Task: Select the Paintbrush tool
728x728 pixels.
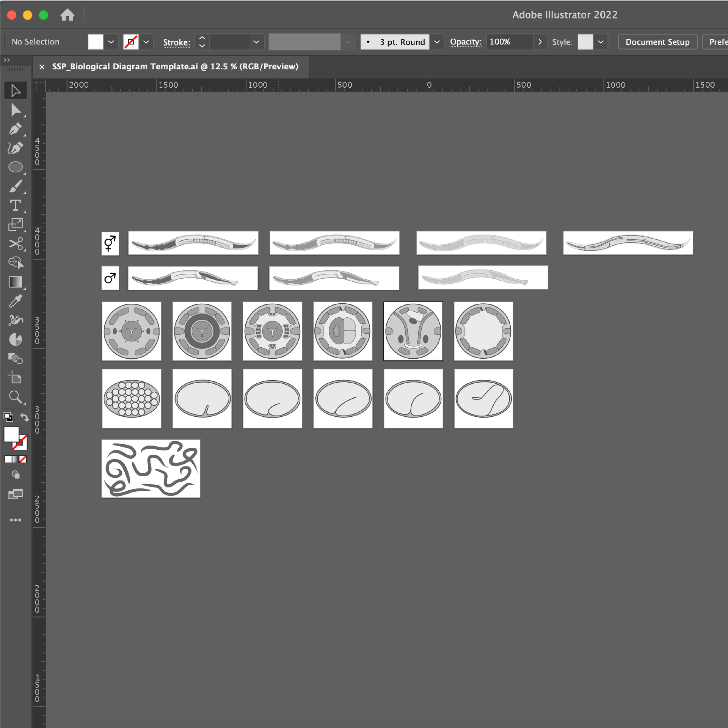Action: pyautogui.click(x=16, y=186)
